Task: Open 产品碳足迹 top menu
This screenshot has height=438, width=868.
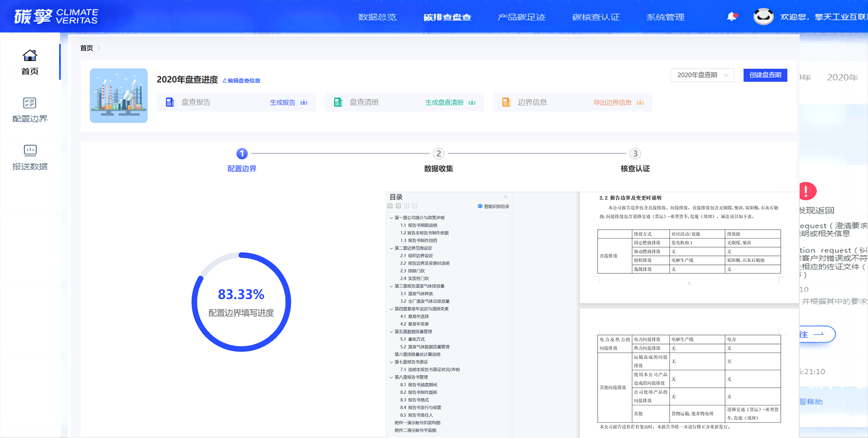Action: click(521, 17)
